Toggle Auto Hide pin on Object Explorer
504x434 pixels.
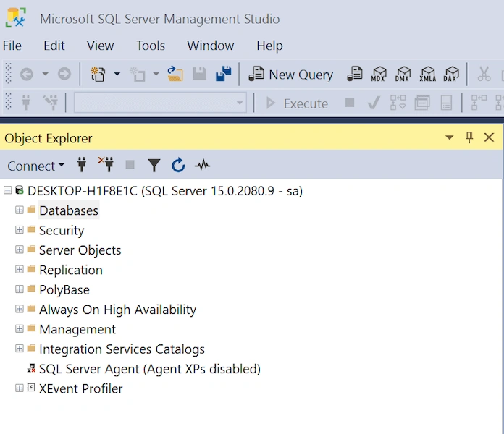pos(469,137)
